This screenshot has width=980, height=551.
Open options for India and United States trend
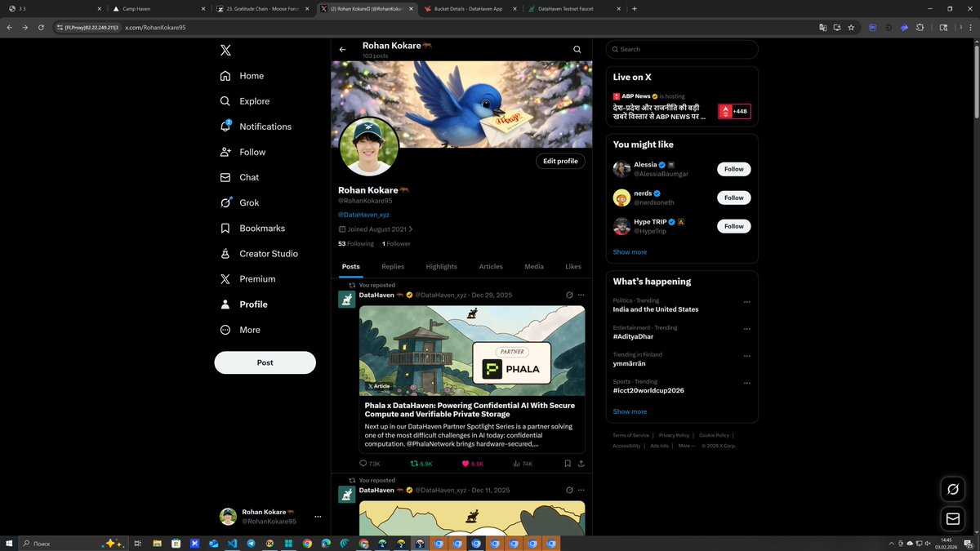(x=746, y=302)
